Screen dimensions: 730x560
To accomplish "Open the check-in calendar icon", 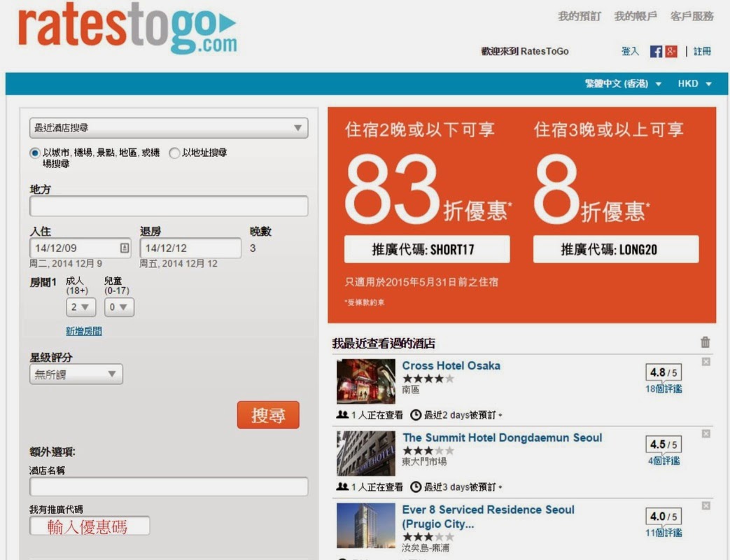I will tap(125, 248).
